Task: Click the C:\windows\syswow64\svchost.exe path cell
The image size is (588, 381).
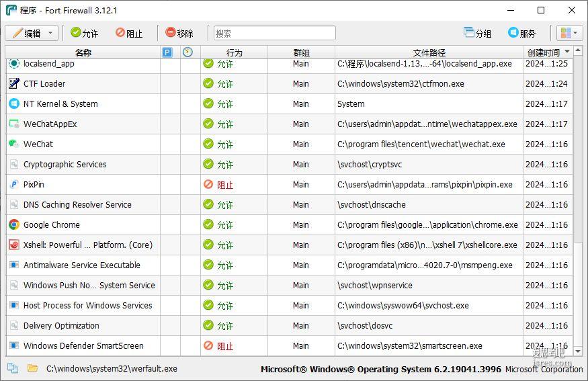Action: pyautogui.click(x=429, y=305)
